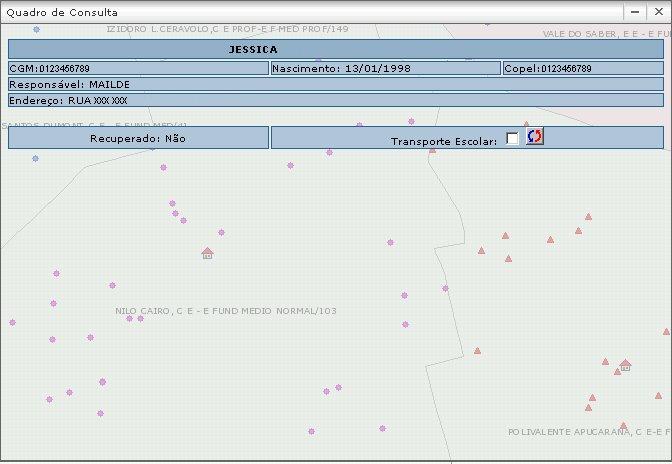Select the Responsável MAILDE row
The height and width of the screenshot is (464, 672).
tap(335, 84)
